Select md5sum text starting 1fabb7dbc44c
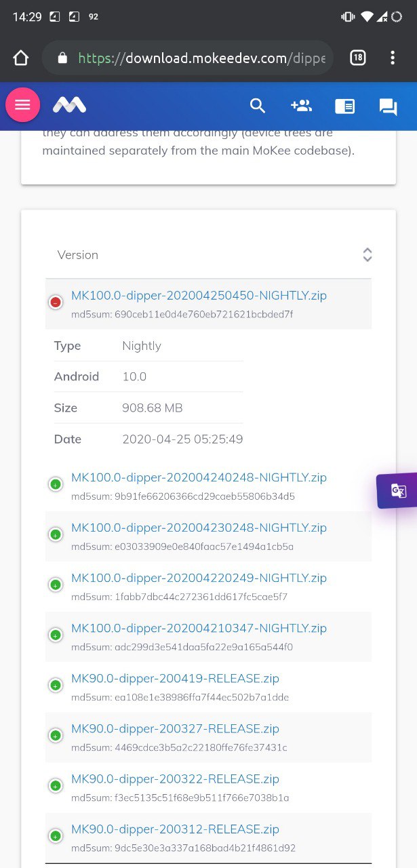Screen dimensions: 417x868 click(180, 597)
